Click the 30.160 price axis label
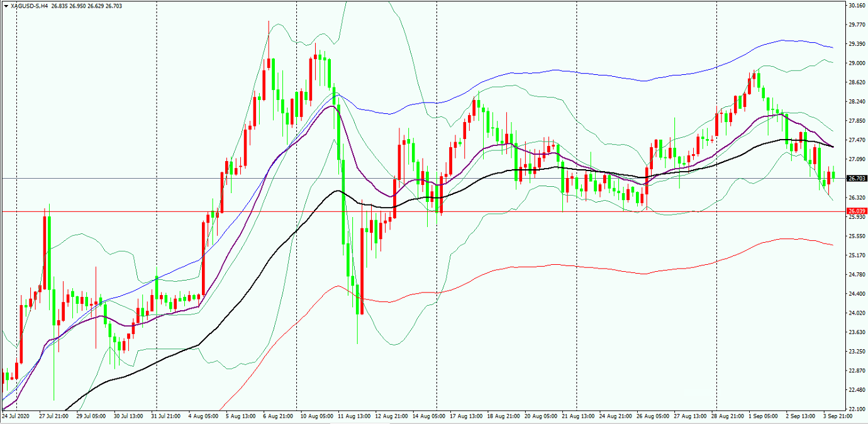This screenshot has height=424, width=868. click(x=856, y=5)
